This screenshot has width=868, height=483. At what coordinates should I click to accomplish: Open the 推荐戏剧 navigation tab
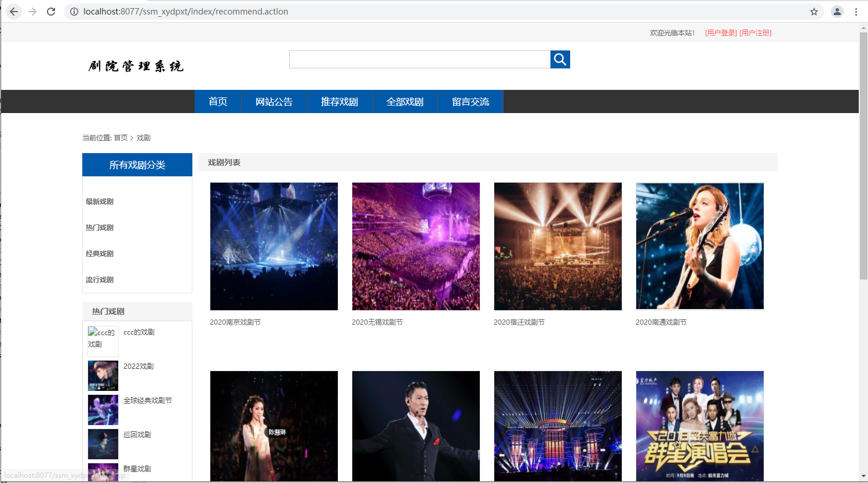pyautogui.click(x=340, y=101)
